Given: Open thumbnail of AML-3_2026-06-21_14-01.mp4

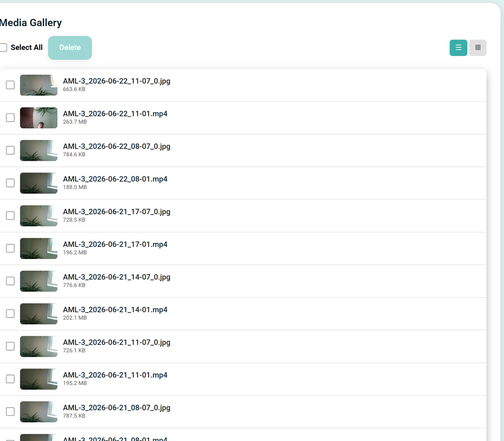Looking at the screenshot, I should pos(39,313).
